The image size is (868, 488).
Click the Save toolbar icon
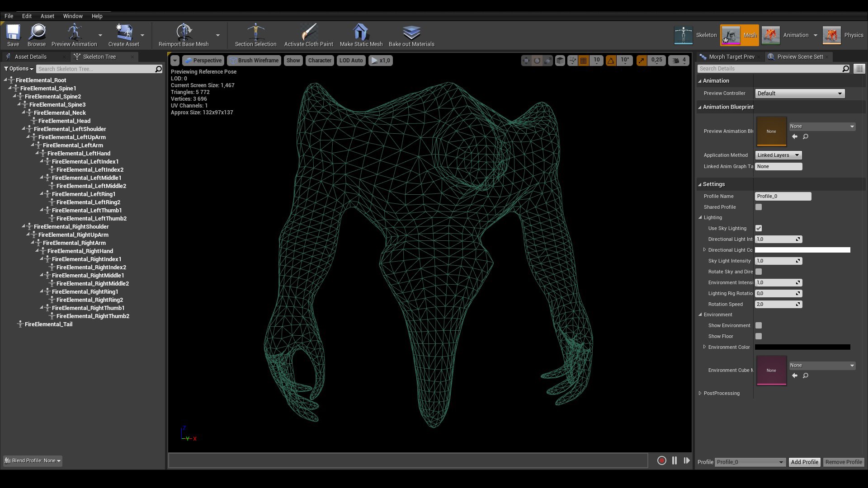click(13, 33)
